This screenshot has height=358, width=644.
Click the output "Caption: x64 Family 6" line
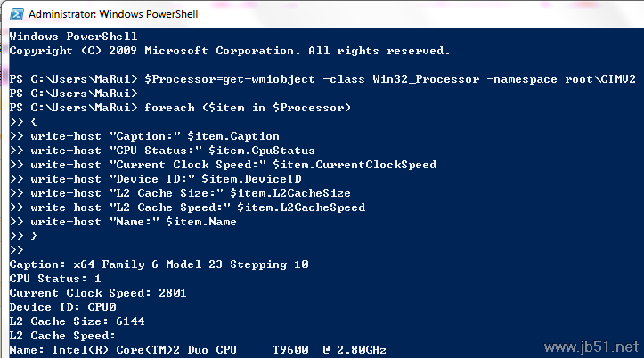coord(159,264)
